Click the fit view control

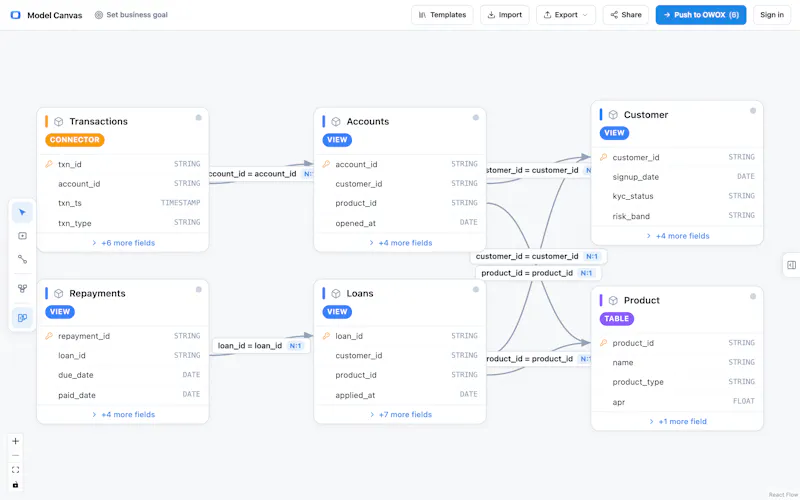(15, 470)
